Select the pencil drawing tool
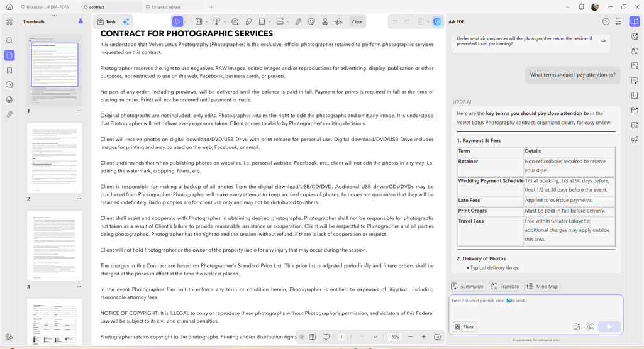 (x=248, y=22)
